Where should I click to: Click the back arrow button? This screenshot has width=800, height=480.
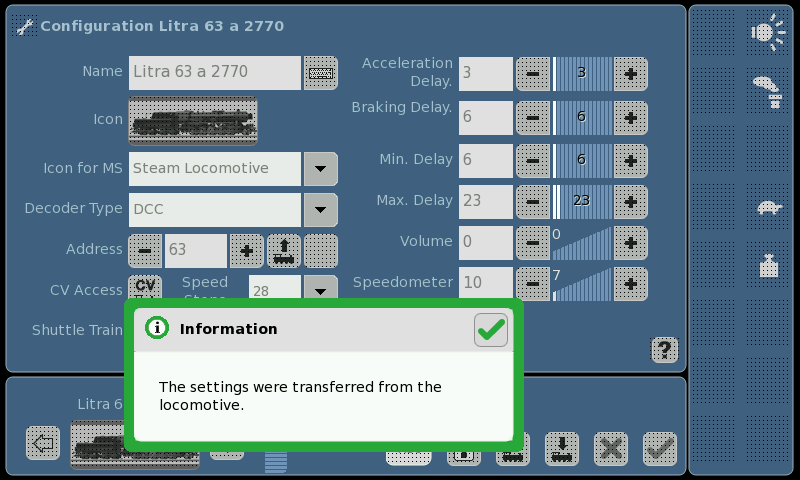pos(43,443)
